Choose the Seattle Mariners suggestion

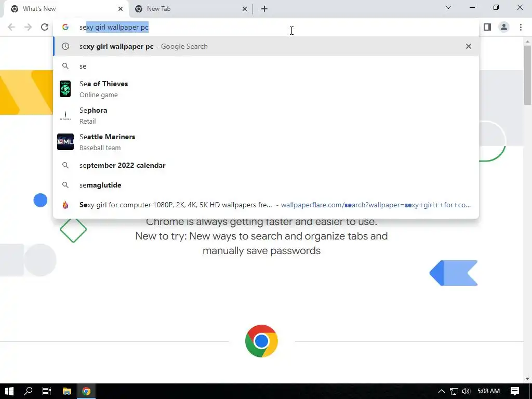point(266,142)
